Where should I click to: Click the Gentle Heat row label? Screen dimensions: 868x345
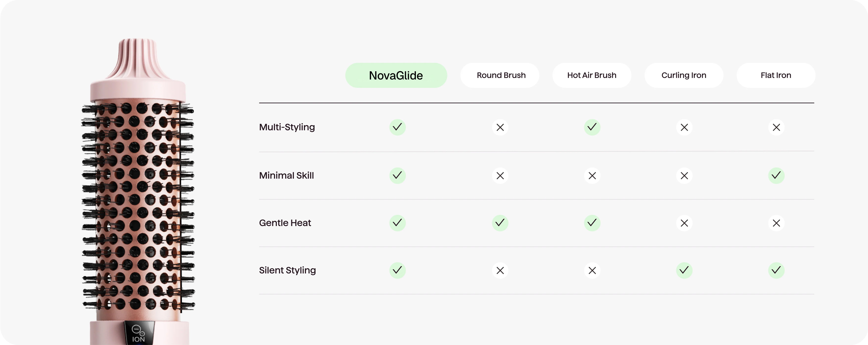pos(285,223)
